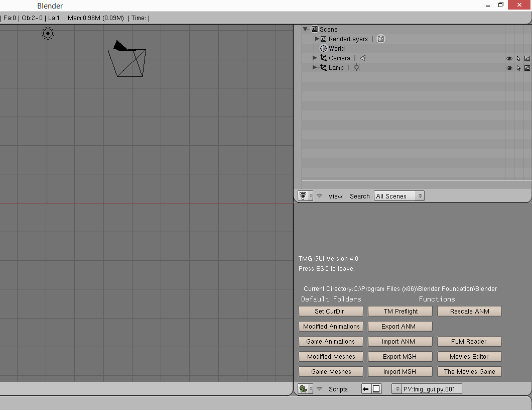532x410 pixels.
Task: Open the All Scenes dropdown
Action: click(399, 196)
